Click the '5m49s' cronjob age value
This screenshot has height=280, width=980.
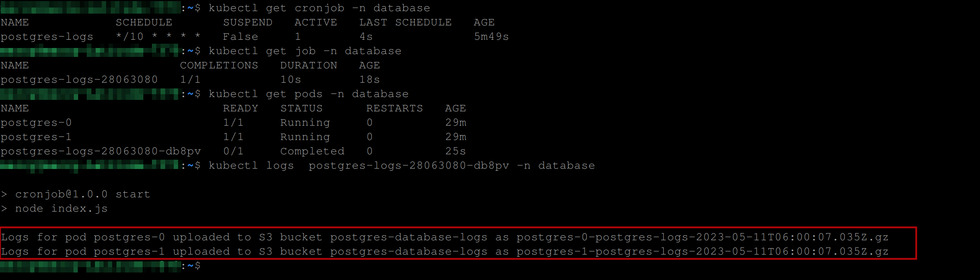[491, 37]
